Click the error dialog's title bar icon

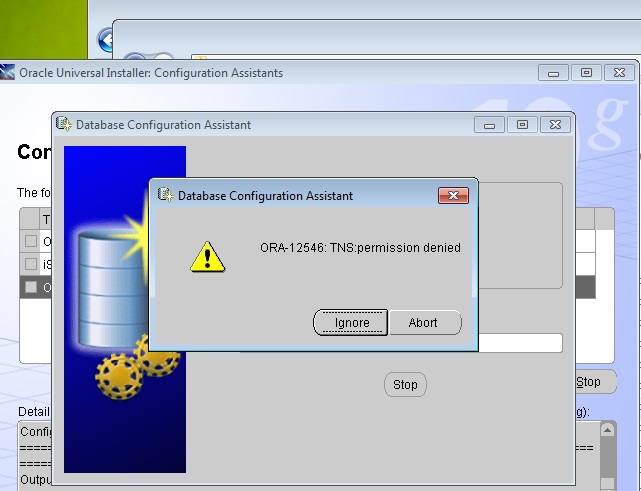165,196
